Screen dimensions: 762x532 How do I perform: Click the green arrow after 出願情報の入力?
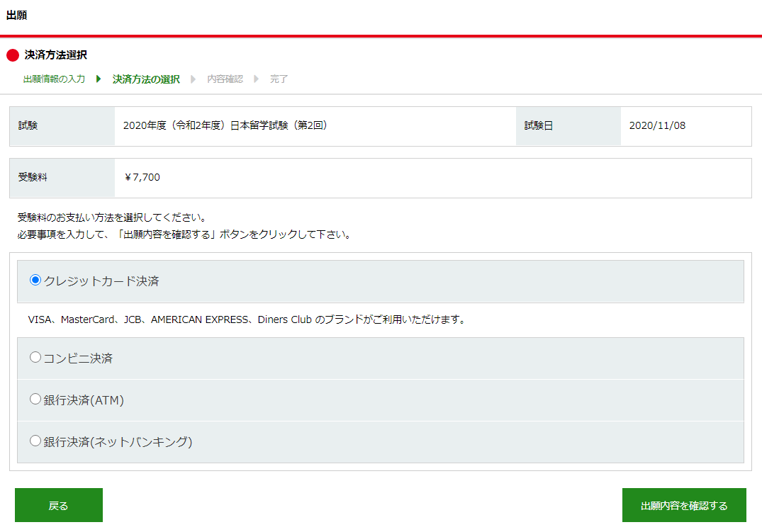point(99,79)
